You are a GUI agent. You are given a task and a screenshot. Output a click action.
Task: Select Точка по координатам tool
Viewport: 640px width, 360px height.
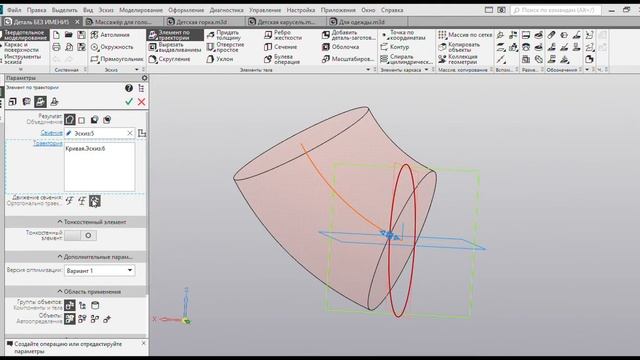click(403, 35)
